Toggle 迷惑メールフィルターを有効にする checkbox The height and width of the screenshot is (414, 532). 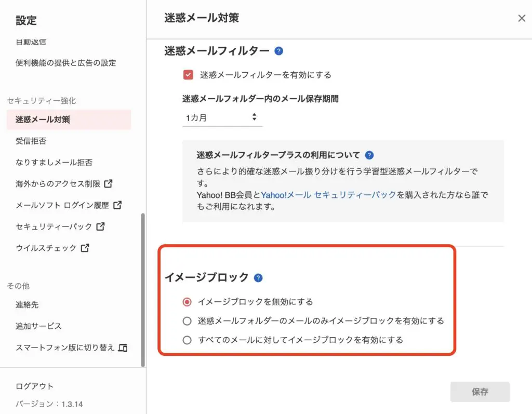(188, 75)
